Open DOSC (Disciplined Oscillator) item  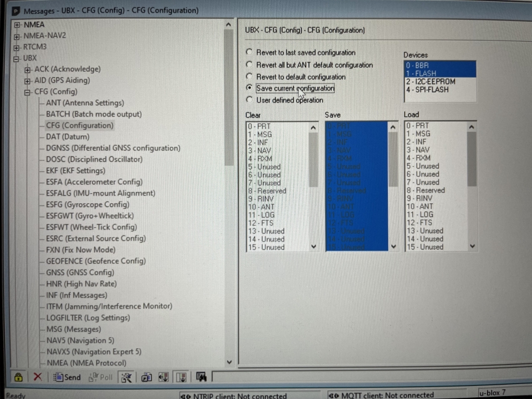(x=94, y=159)
